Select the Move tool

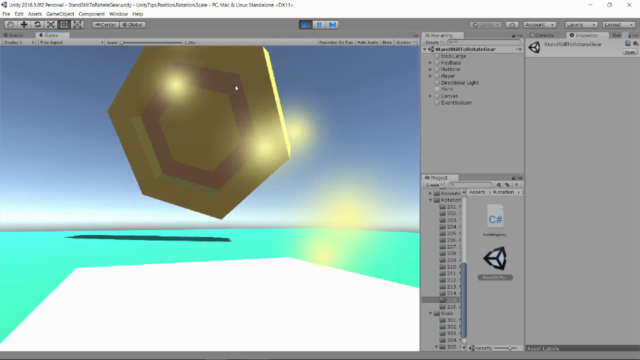24,25
